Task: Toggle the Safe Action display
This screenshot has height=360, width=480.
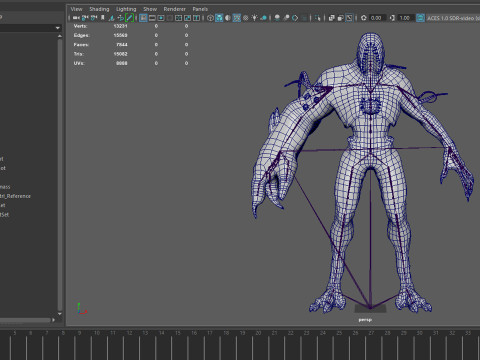Action: tap(187, 18)
